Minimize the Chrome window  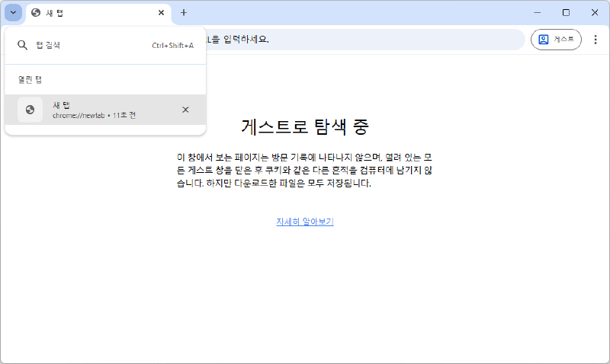pos(538,12)
